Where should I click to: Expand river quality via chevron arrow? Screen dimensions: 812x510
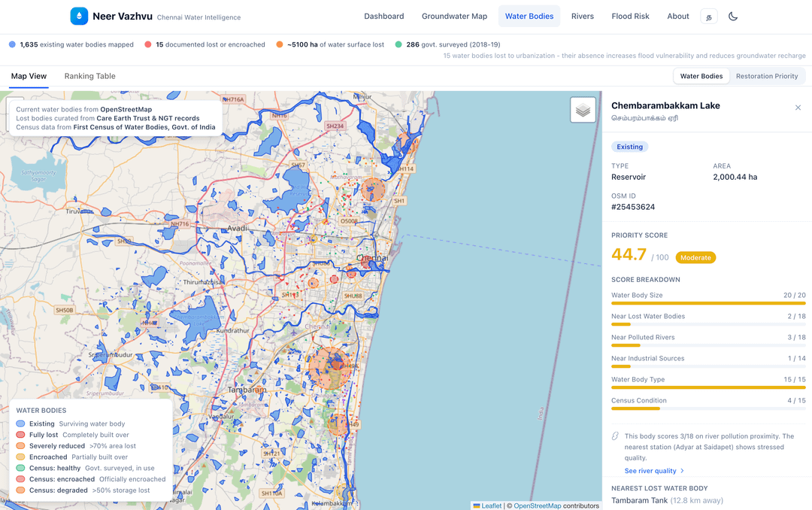click(x=682, y=471)
